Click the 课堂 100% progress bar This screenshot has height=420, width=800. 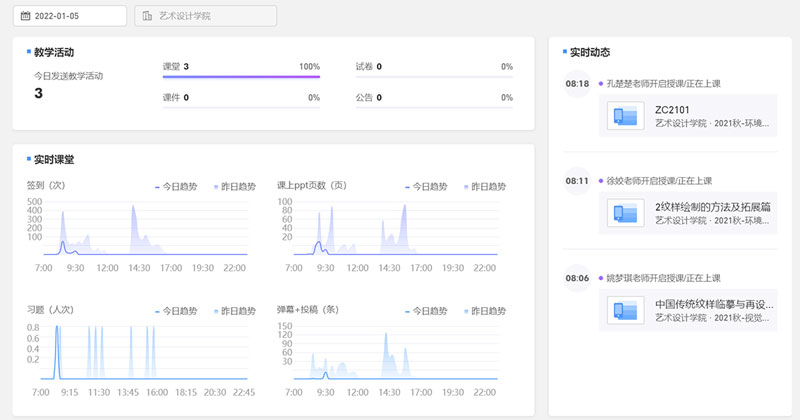pos(241,77)
